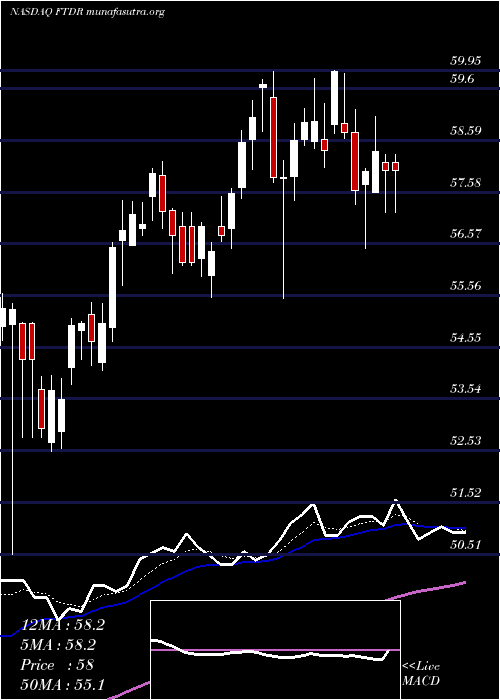
Task: Click the 53.54 price axis label
Action: pos(466,389)
